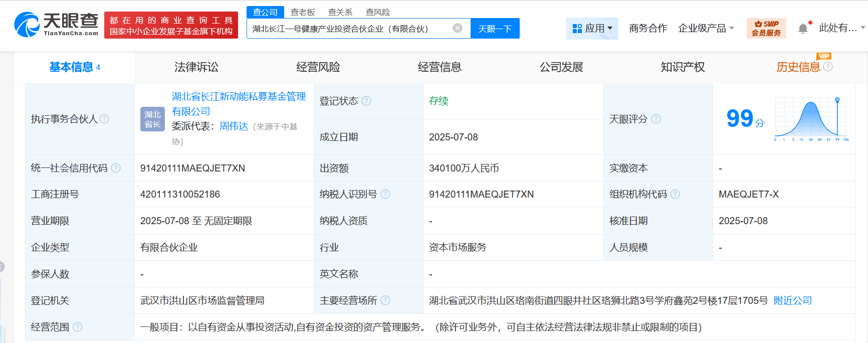Open the 应用 dropdown
868x343 pixels.
pyautogui.click(x=592, y=28)
